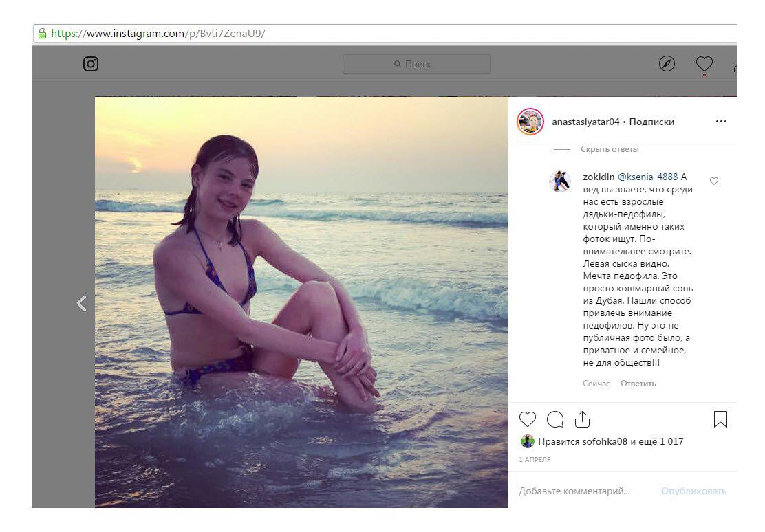Click the secure padlock icon in address bar
The width and height of the screenshot is (765, 532).
click(x=42, y=34)
